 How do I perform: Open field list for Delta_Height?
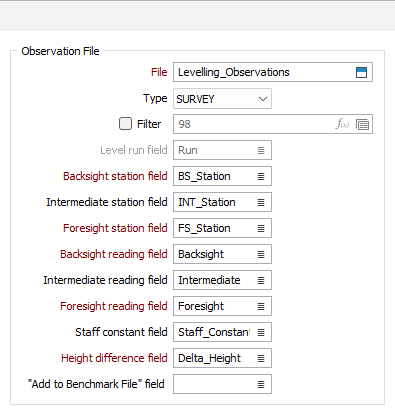tap(261, 358)
